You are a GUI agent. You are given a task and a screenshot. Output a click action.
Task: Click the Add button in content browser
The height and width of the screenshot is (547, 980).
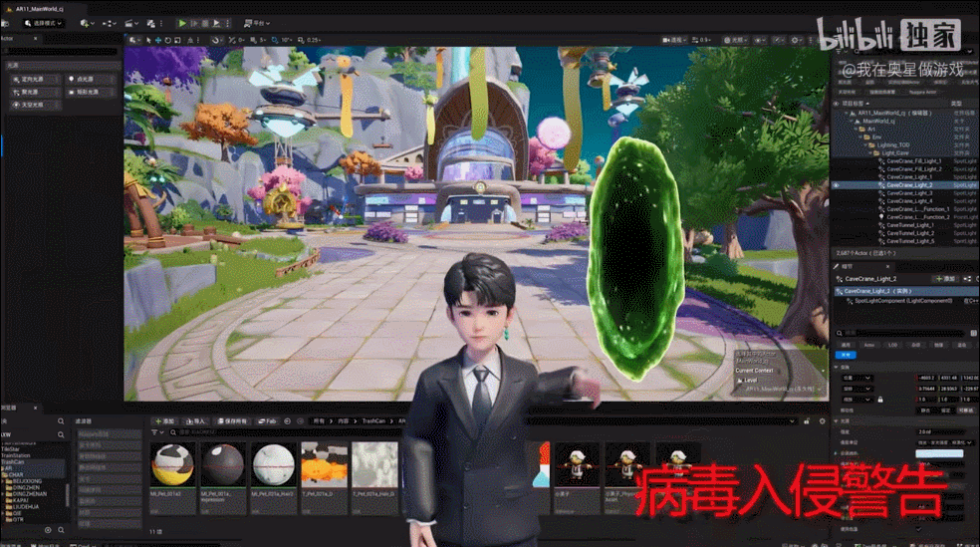pos(163,421)
